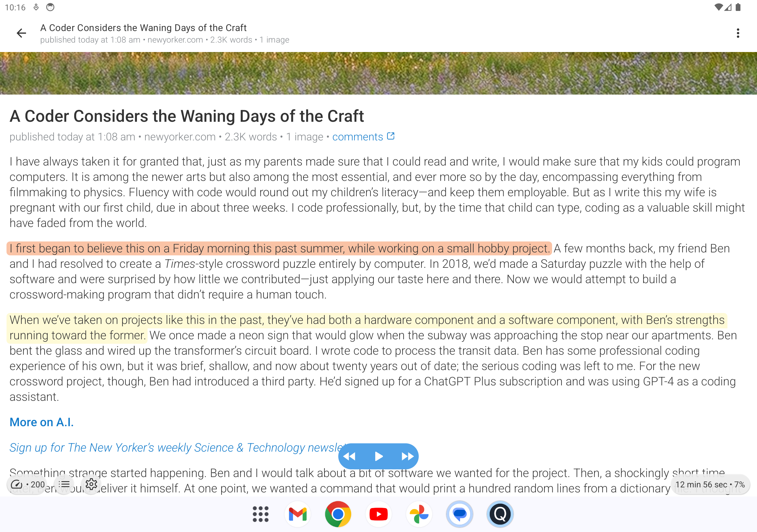Open the YouTube app
Screen dimensions: 757x532
click(x=378, y=514)
